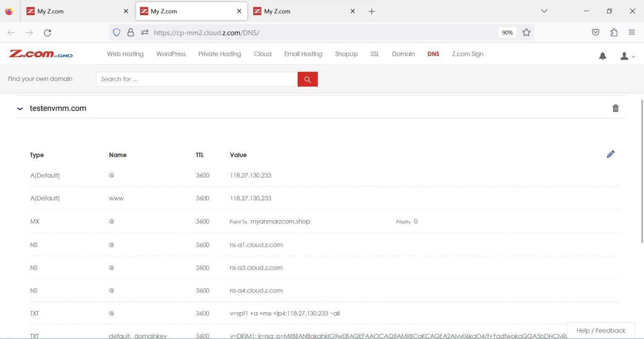Click the Type column header
The height and width of the screenshot is (339, 644).
click(37, 155)
